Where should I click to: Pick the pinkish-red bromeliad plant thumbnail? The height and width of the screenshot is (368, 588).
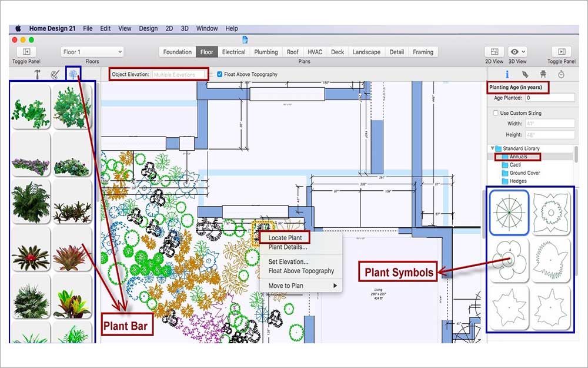[72, 249]
